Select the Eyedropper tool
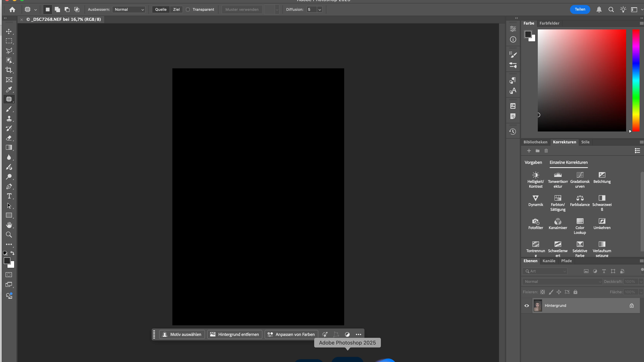 click(9, 89)
